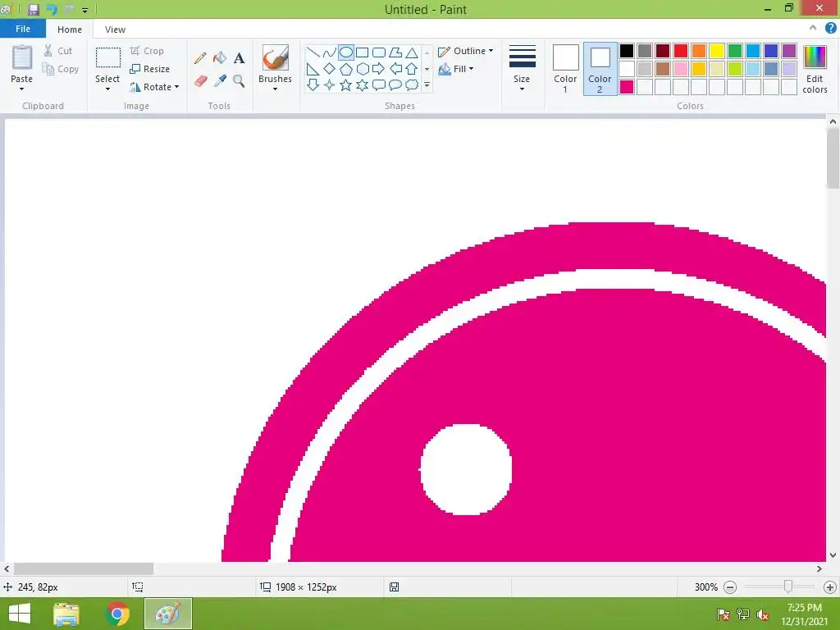Image resolution: width=840 pixels, height=630 pixels.
Task: Open Edit colors
Action: pyautogui.click(x=815, y=69)
